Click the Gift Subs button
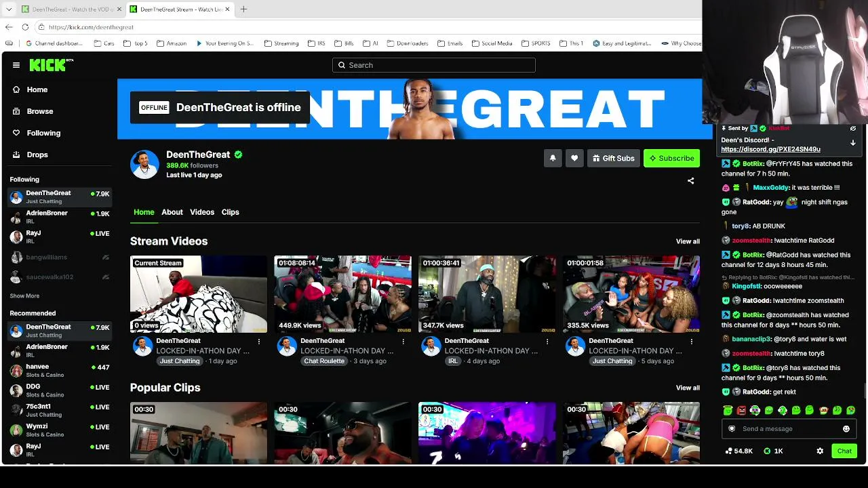 pos(614,158)
